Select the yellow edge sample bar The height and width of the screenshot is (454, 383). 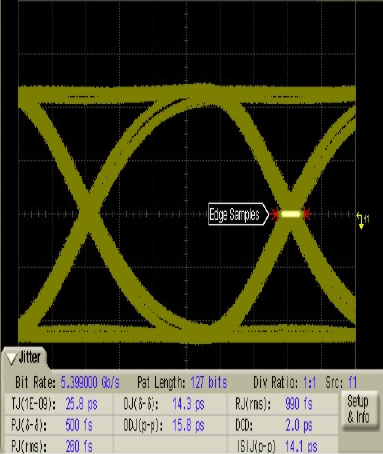click(x=291, y=214)
